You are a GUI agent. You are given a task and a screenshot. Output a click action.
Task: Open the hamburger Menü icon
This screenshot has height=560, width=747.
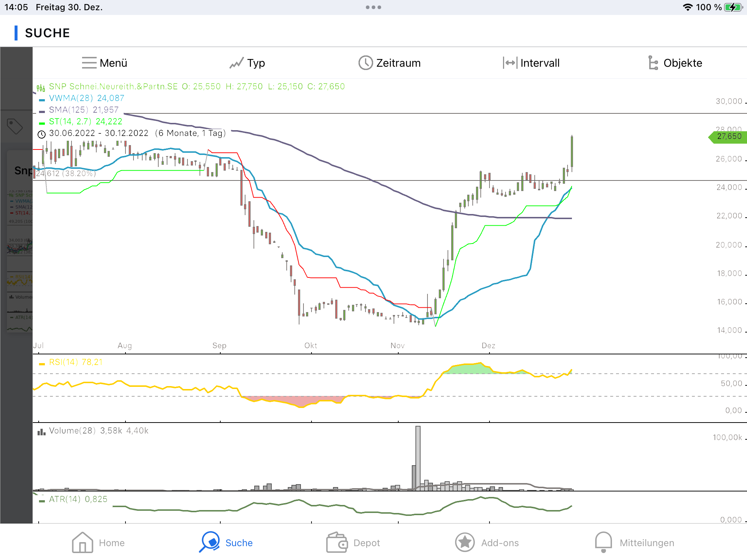click(89, 63)
